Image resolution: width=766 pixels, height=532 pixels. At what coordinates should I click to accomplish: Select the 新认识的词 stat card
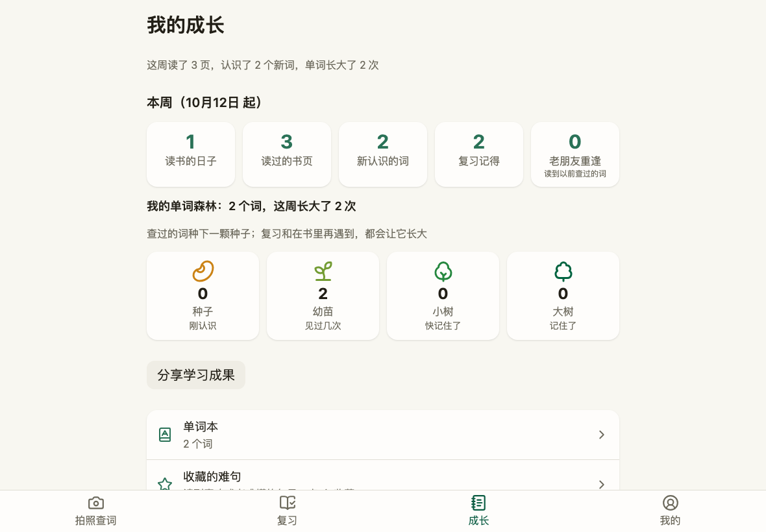click(383, 154)
